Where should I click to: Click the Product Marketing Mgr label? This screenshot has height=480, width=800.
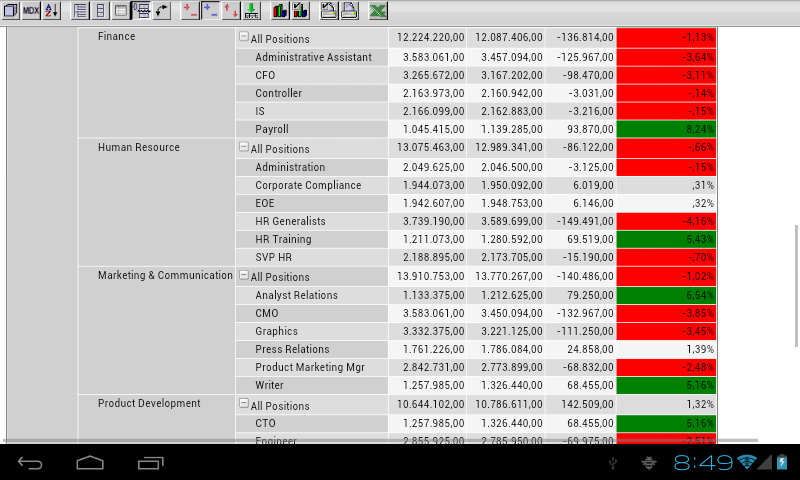pyautogui.click(x=310, y=367)
